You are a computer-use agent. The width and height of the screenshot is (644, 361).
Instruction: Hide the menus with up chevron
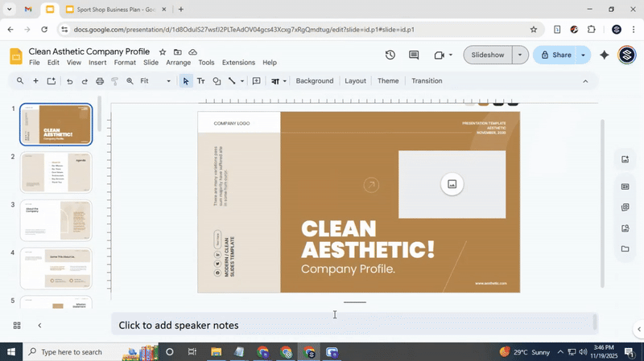585,81
